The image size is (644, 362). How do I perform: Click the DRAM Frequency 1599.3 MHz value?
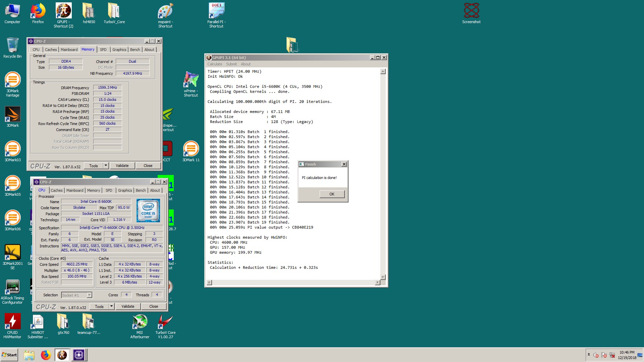point(107,87)
